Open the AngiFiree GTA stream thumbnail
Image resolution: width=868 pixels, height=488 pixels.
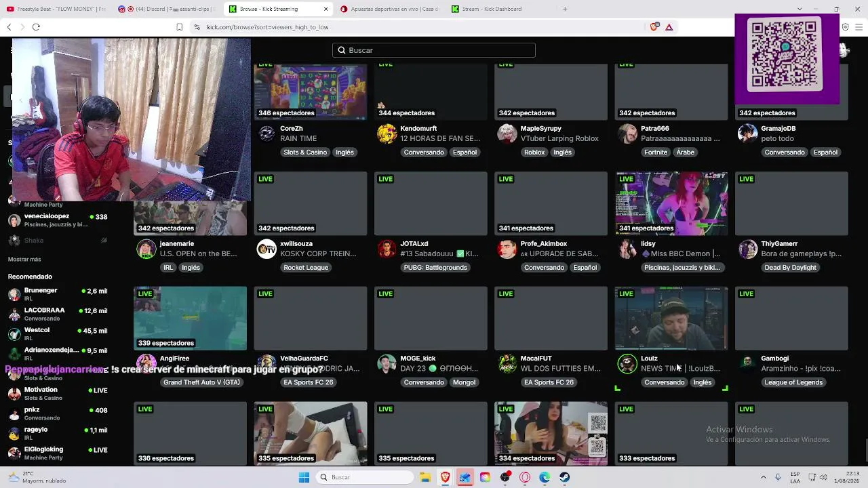(191, 319)
